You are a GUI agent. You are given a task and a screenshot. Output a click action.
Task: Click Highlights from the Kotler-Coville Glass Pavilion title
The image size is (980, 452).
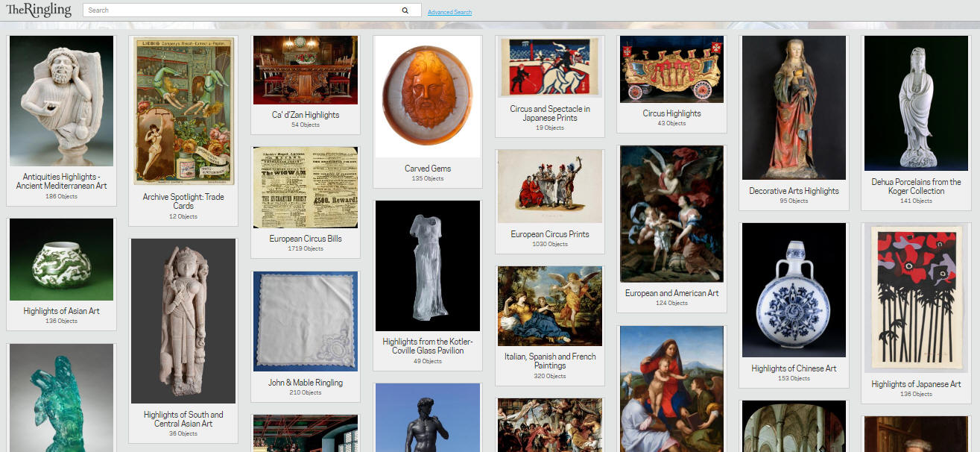tap(428, 346)
